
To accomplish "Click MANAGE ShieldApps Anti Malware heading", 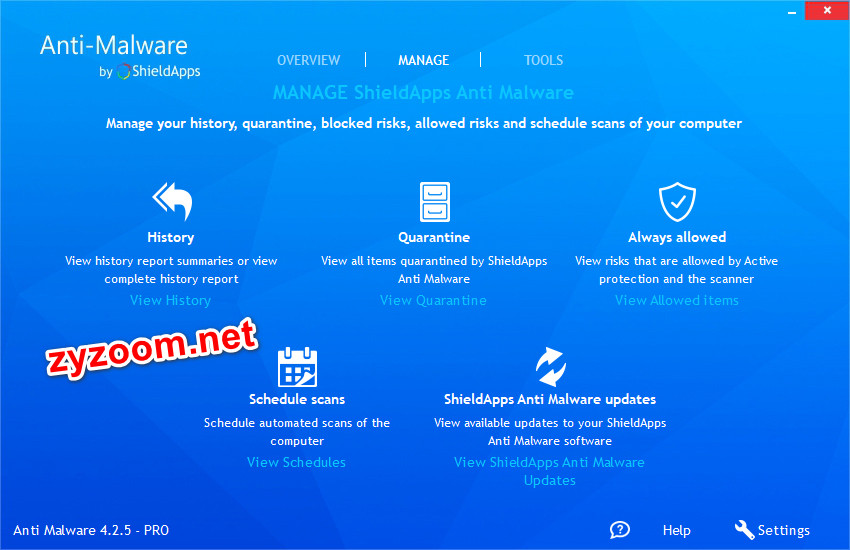I will (x=423, y=93).
